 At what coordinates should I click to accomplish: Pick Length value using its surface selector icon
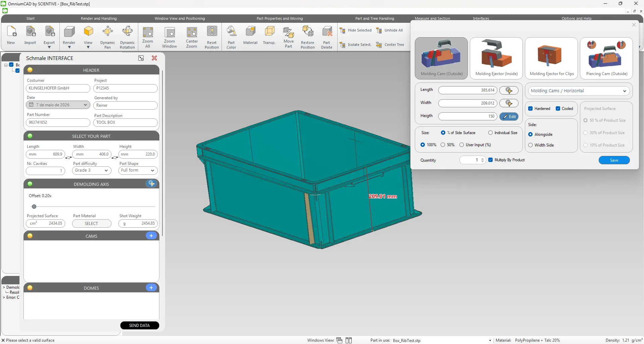(x=509, y=90)
